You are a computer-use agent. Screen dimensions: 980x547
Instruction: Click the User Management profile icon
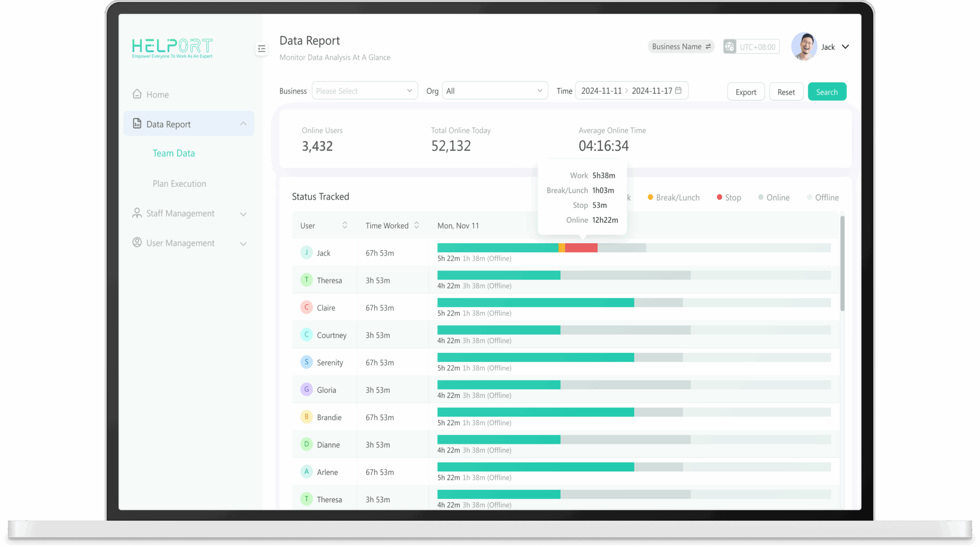137,243
